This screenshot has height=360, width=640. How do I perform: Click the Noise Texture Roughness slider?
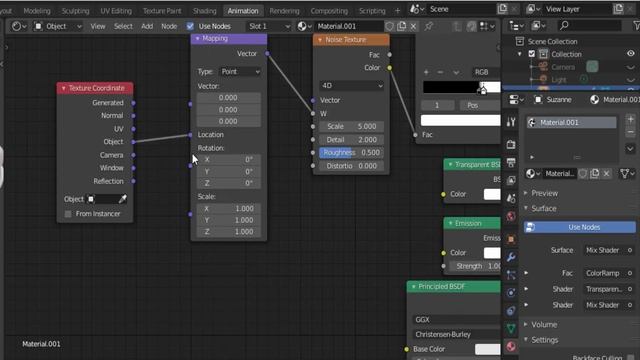click(x=351, y=153)
